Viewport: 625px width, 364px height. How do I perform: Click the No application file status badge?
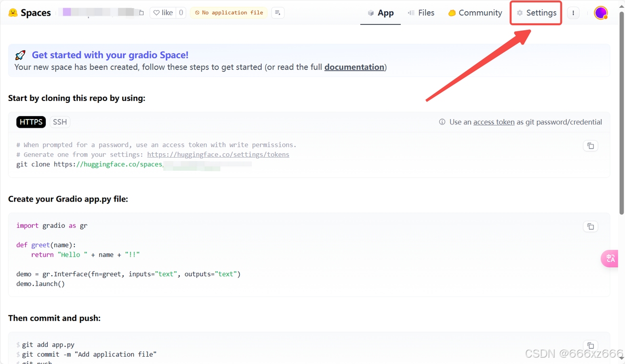[x=229, y=13]
